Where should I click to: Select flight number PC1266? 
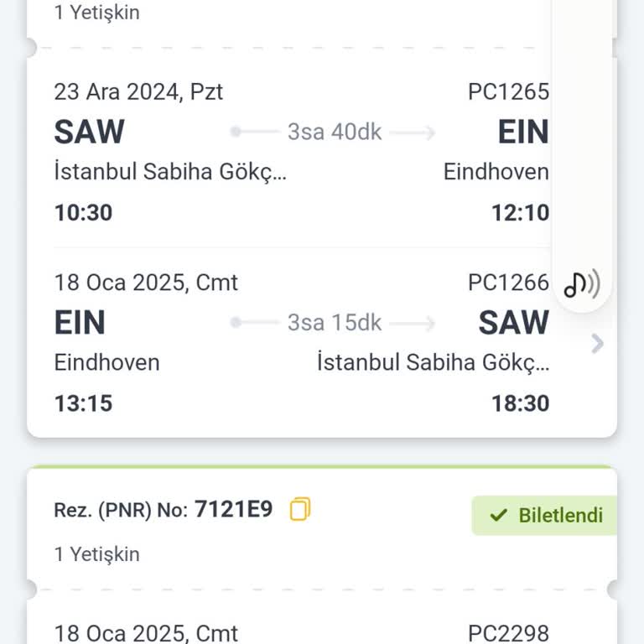point(508,283)
